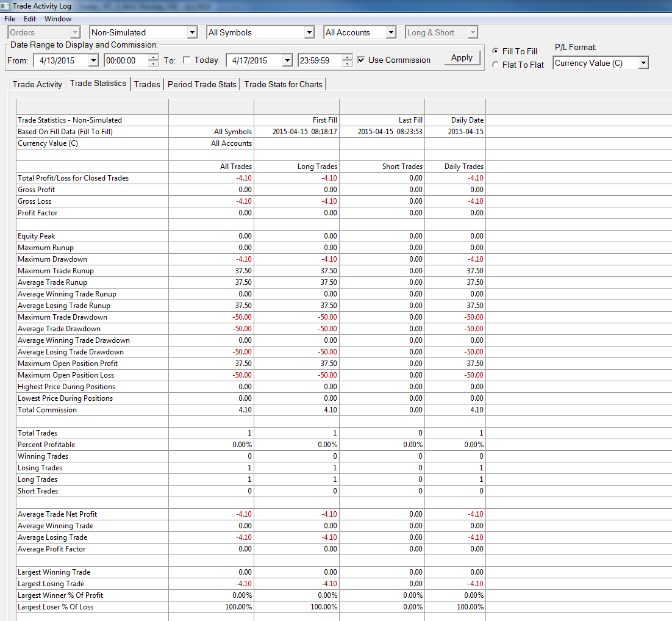
Task: Click the Average Trade Net Profit label
Action: pos(57,514)
